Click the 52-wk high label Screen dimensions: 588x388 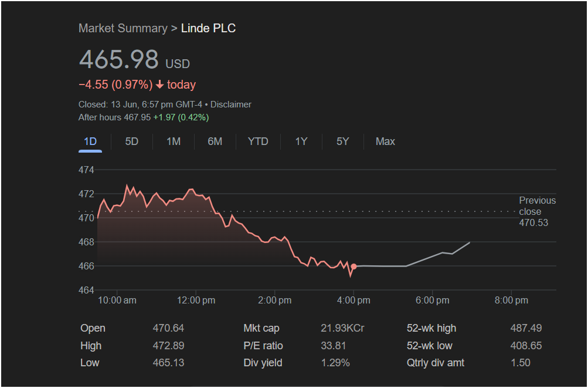[x=431, y=328]
